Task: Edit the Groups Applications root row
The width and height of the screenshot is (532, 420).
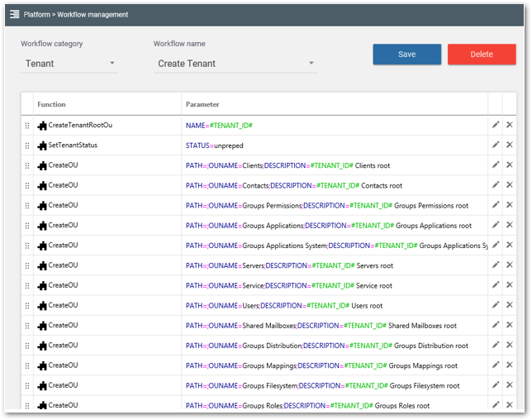Action: [x=496, y=225]
